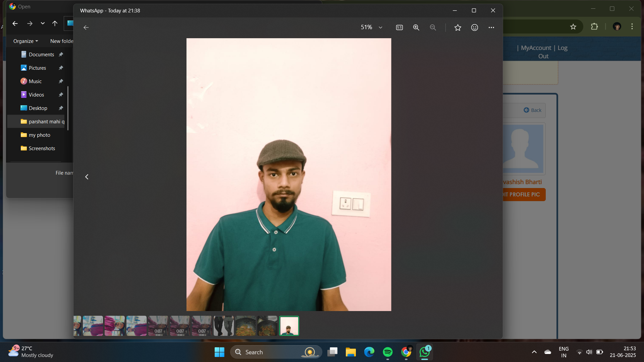Open the weather widget showing 27°C
644x362 pixels.
coord(31,352)
